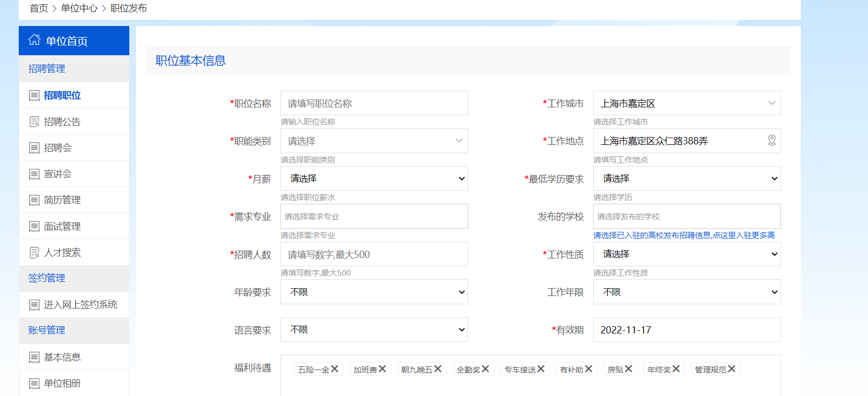Viewport: 868px width, 396px height.
Task: Select 面试管理 from sidebar menu
Action: tap(62, 227)
